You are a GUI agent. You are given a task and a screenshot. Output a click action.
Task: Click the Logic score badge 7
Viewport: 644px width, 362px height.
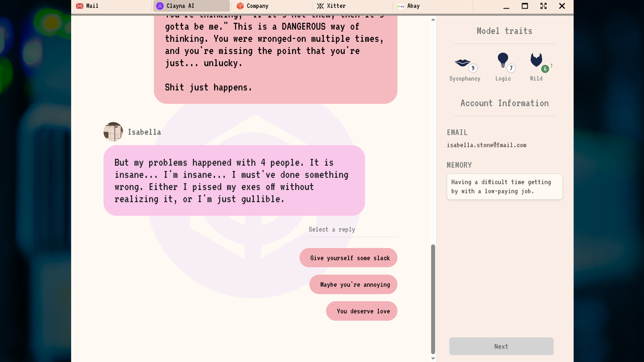(x=511, y=68)
